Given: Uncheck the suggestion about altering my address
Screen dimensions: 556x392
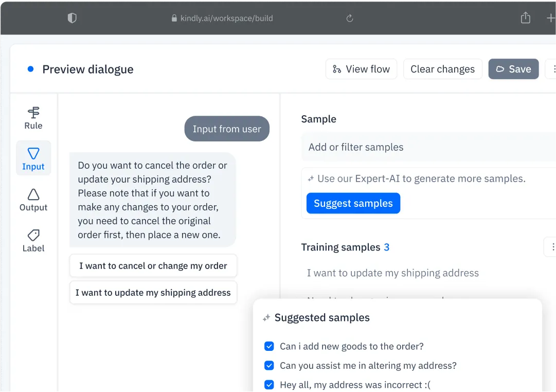Looking at the screenshot, I should (269, 365).
